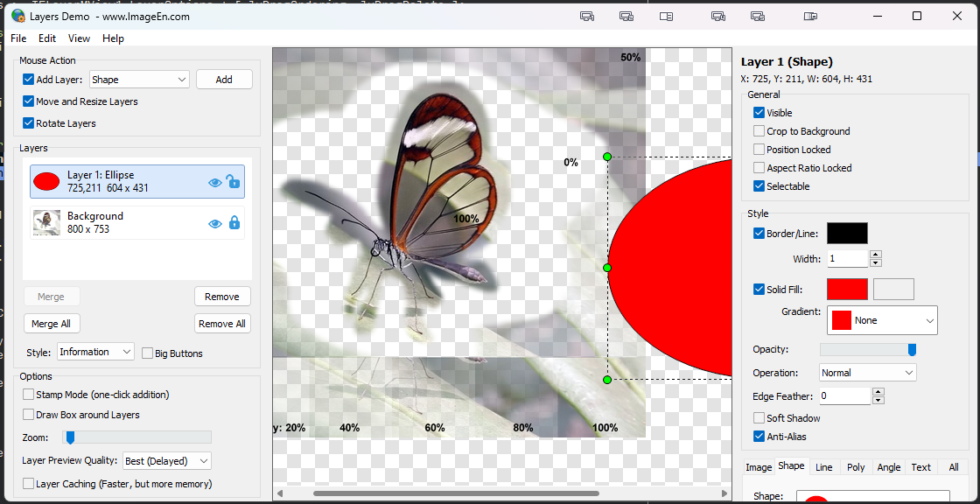The image size is (980, 504).
Task: Hide Layer 1: Ellipse using eye icon
Action: tap(215, 182)
